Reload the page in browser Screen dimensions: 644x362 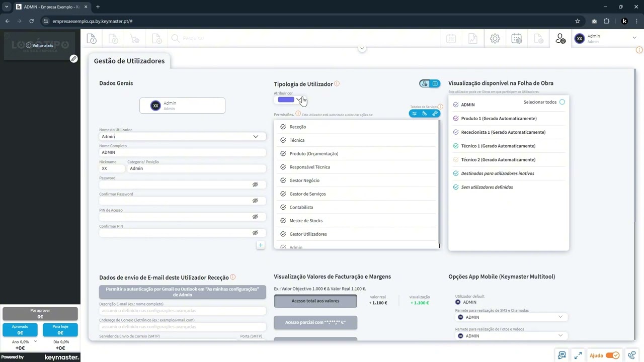(31, 21)
